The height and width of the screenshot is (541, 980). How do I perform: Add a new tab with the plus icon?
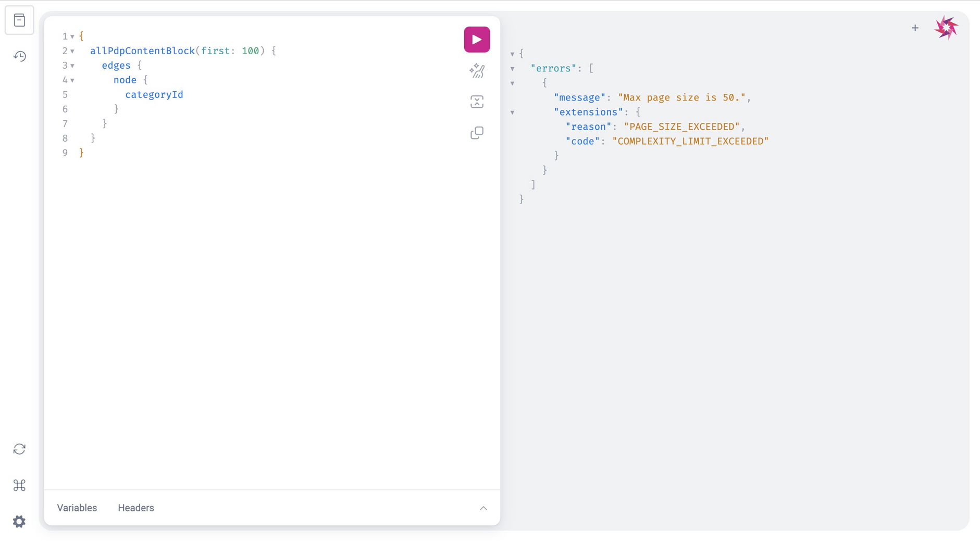click(915, 28)
